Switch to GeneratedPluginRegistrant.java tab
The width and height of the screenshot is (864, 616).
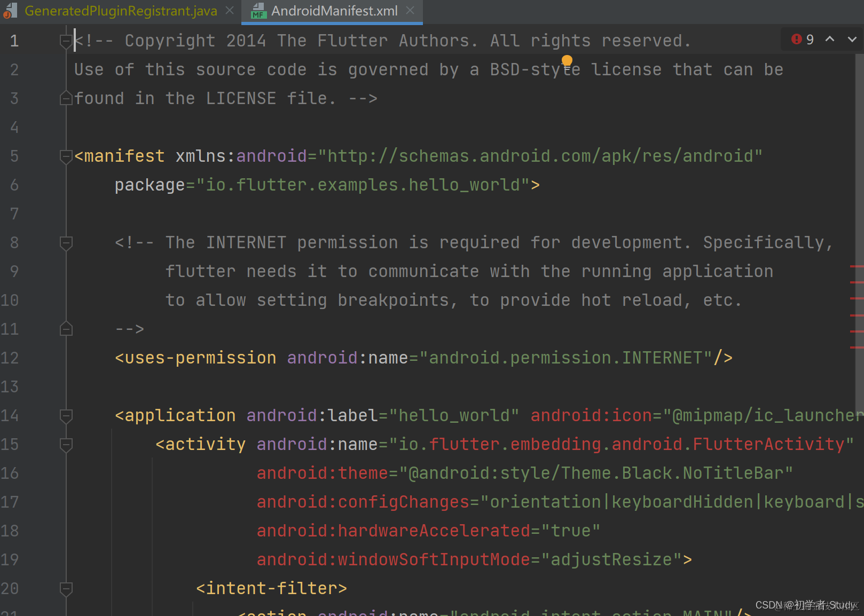[121, 11]
